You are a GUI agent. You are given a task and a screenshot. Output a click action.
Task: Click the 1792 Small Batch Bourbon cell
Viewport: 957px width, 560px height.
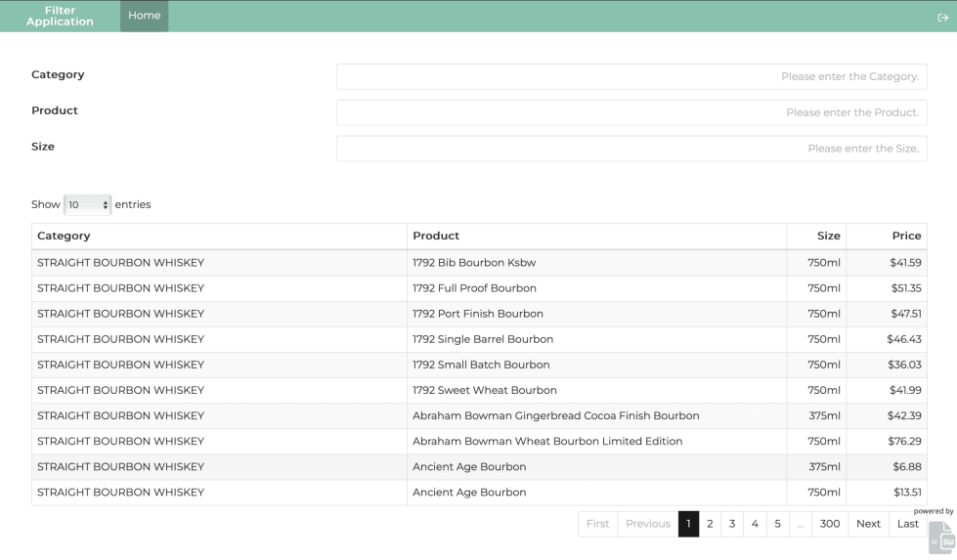[596, 365]
